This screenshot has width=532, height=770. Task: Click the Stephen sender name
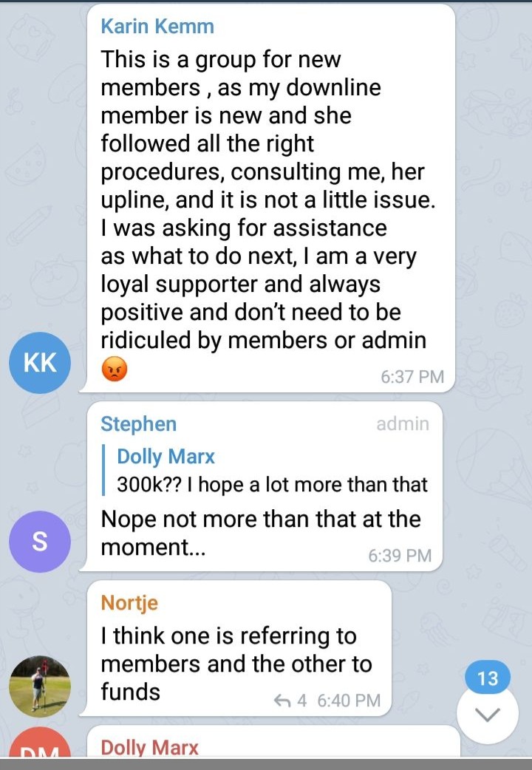[138, 424]
